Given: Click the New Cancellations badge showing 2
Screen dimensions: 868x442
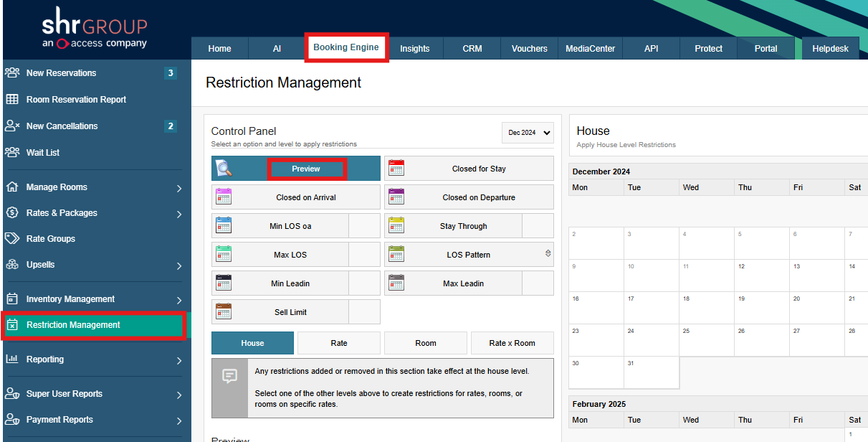Looking at the screenshot, I should coord(170,126).
